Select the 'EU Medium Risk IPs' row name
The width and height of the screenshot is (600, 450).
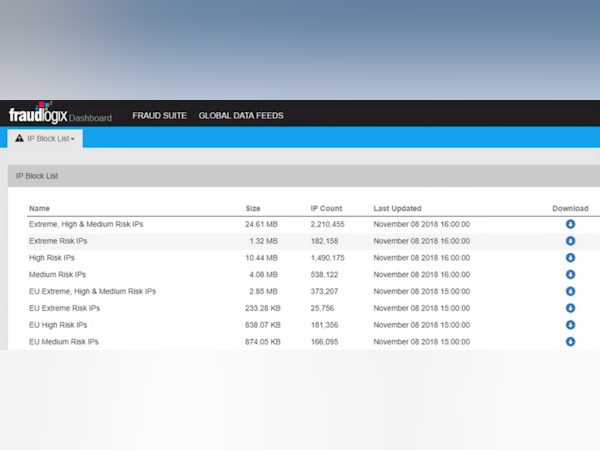(64, 342)
